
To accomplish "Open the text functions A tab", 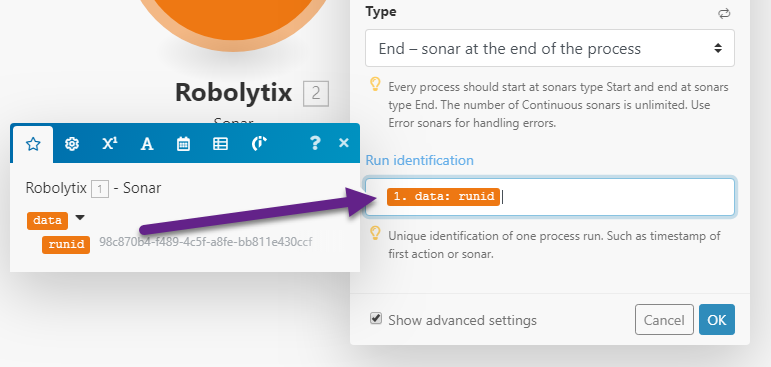I will coord(147,144).
